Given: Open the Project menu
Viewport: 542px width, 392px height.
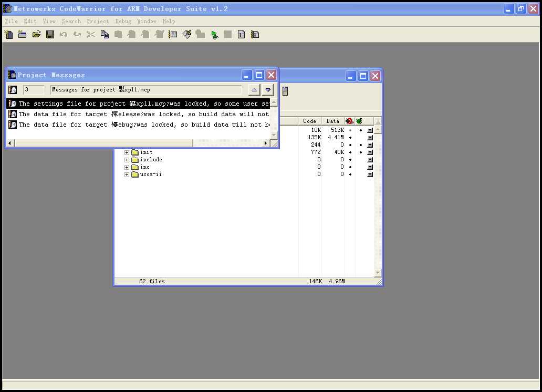Looking at the screenshot, I should point(98,22).
